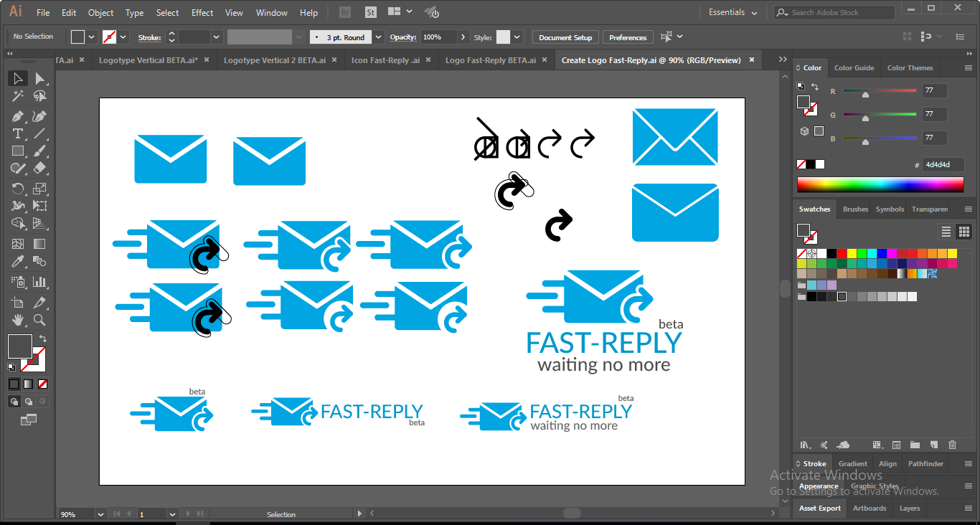Open the Layers panel tab
Image resolution: width=980 pixels, height=525 pixels.
(910, 509)
